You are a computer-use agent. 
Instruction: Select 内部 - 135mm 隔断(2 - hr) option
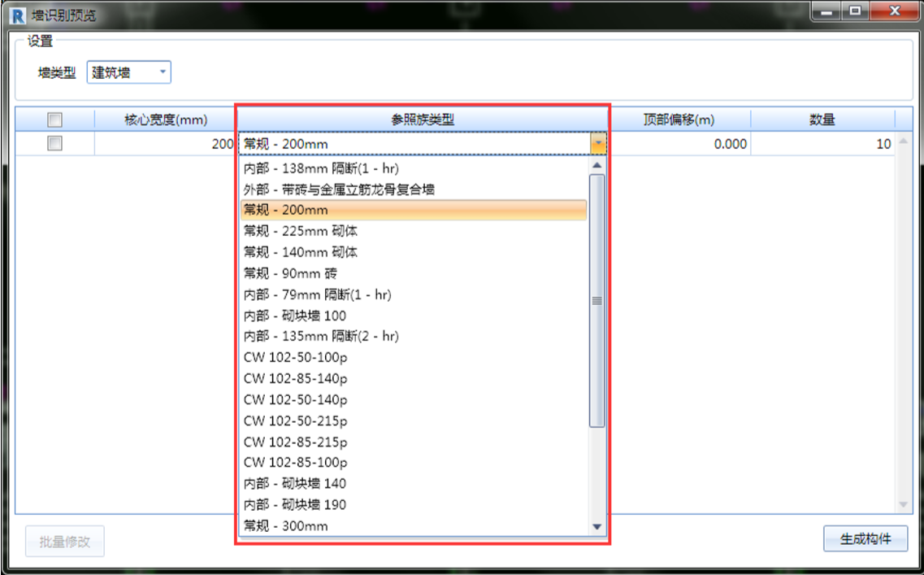[414, 336]
